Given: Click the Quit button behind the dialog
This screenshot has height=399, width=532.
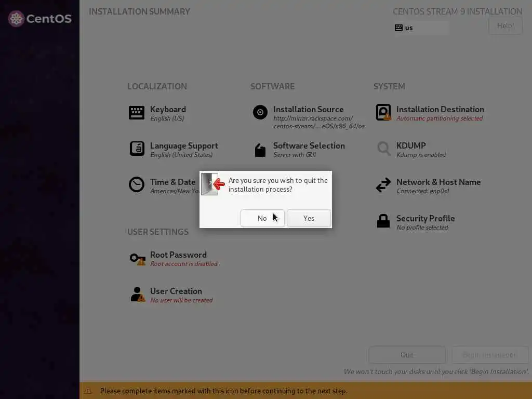Looking at the screenshot, I should coord(407,355).
